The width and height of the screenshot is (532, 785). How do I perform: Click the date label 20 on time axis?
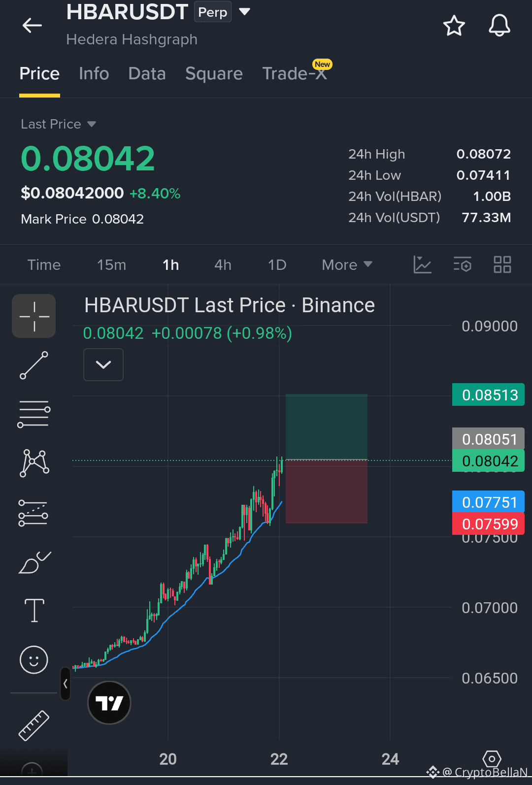tap(168, 759)
